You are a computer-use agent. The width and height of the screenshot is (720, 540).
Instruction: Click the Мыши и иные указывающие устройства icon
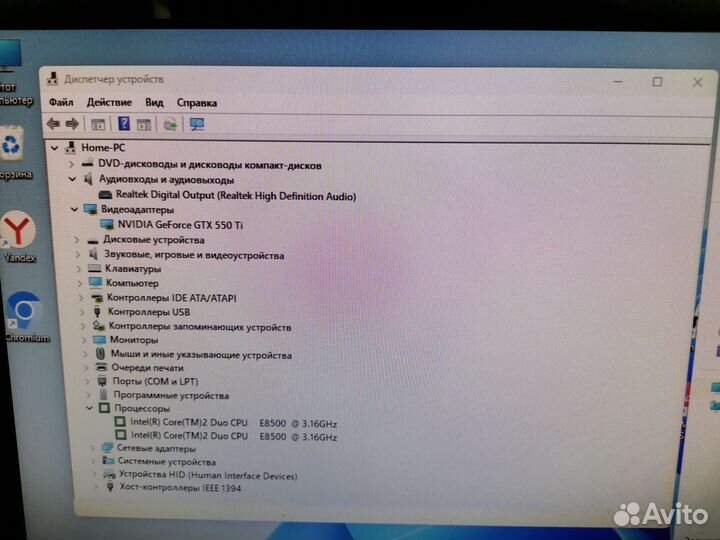pyautogui.click(x=100, y=354)
